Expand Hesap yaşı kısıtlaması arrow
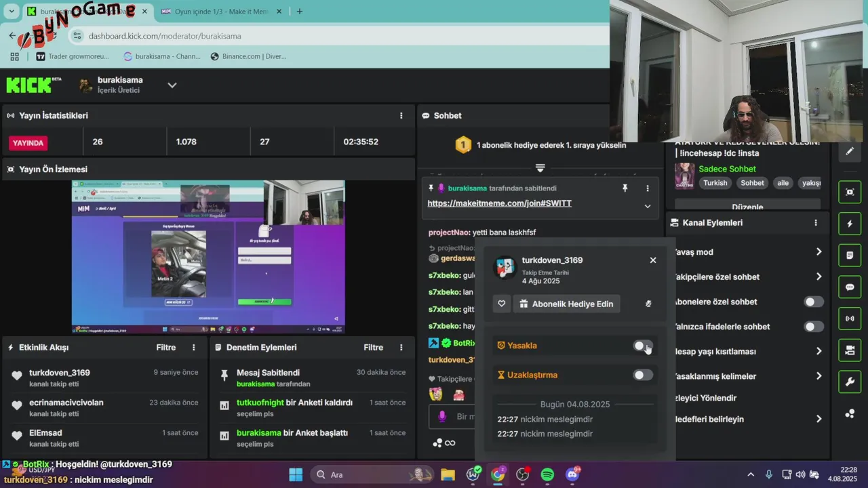Screen dimensions: 868x488 818,351
